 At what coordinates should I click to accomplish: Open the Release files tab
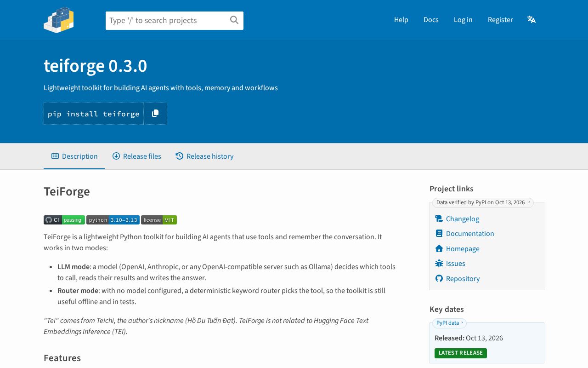coord(136,156)
